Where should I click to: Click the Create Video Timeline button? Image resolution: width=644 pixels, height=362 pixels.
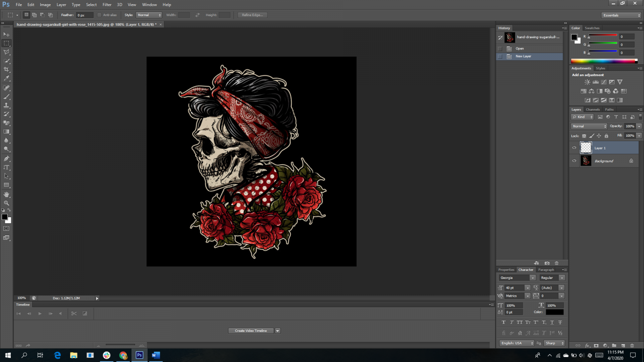tap(251, 331)
